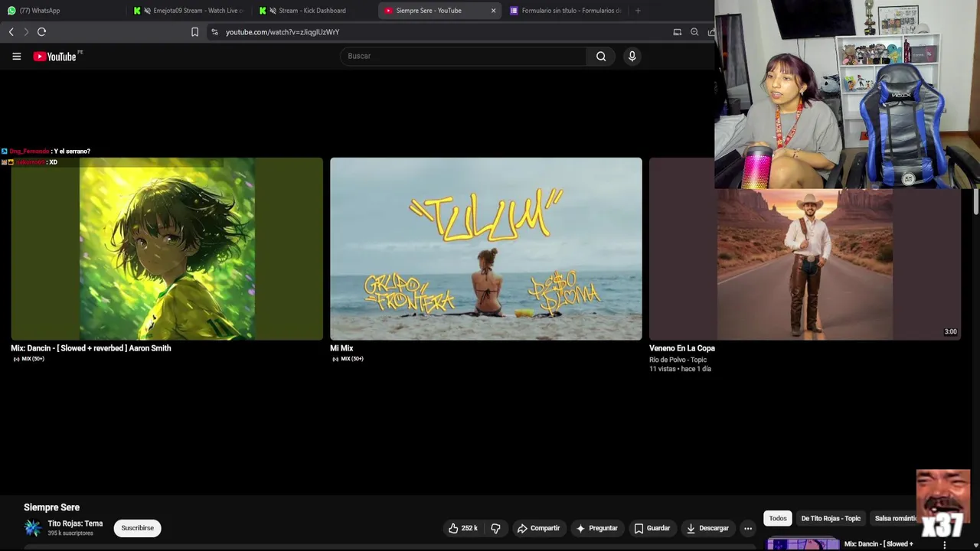Click the Suscribirse button

137,528
